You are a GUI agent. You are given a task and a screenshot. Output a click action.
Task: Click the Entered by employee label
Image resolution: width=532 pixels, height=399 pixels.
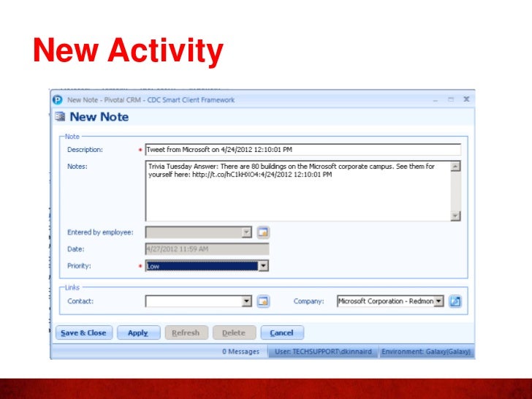(x=100, y=232)
